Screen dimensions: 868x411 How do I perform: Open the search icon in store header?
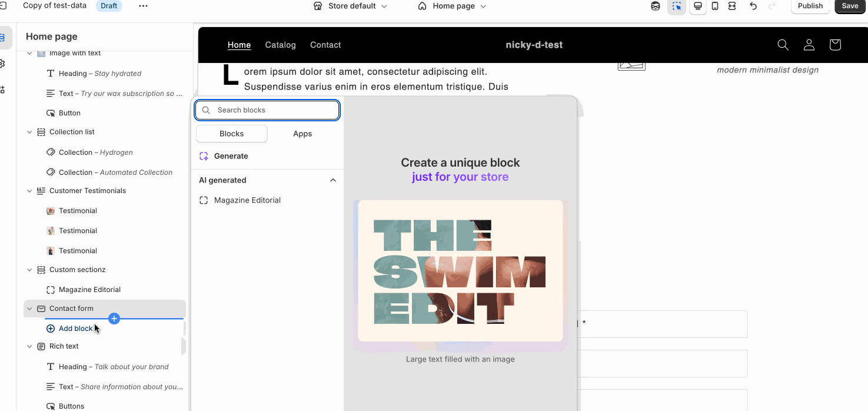[x=783, y=45]
